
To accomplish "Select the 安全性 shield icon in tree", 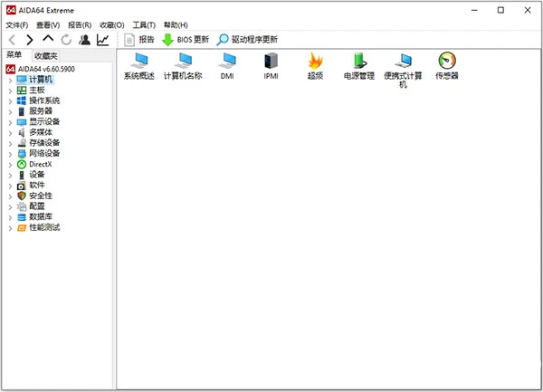I will pos(22,196).
